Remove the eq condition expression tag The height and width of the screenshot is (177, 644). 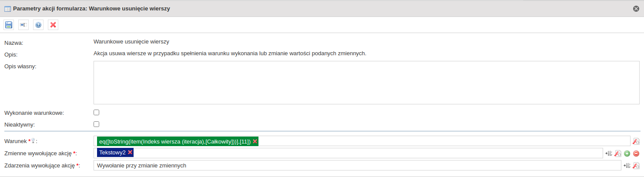(x=255, y=141)
